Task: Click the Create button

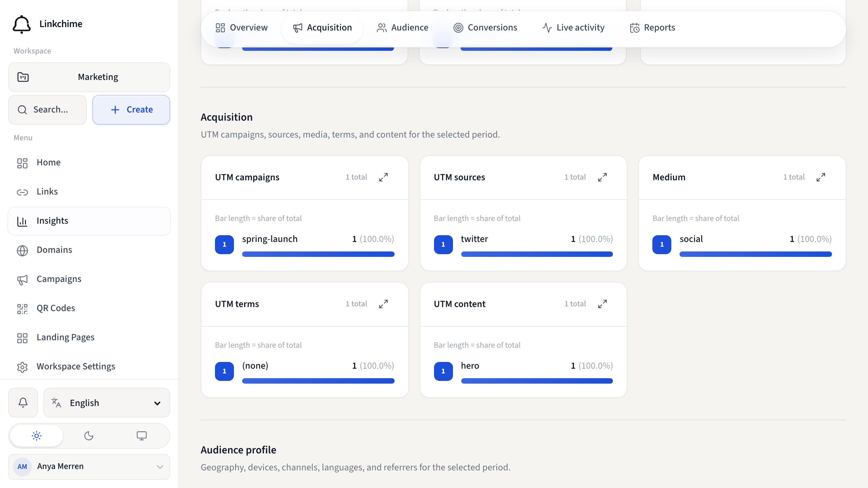Action: click(x=131, y=110)
